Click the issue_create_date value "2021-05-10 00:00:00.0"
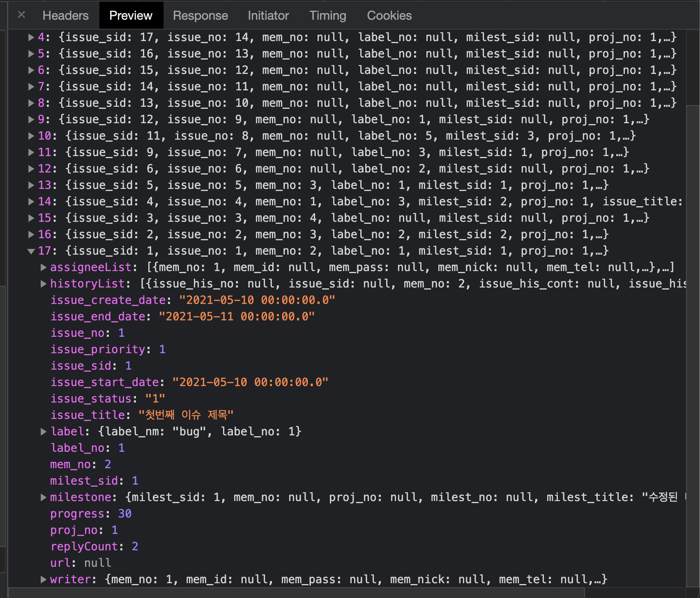 tap(257, 300)
